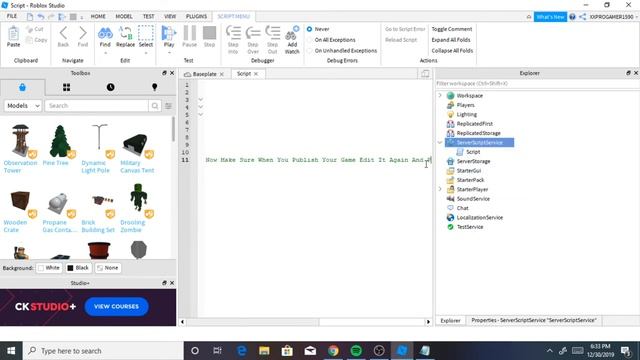Click the Replace icon

point(125,33)
